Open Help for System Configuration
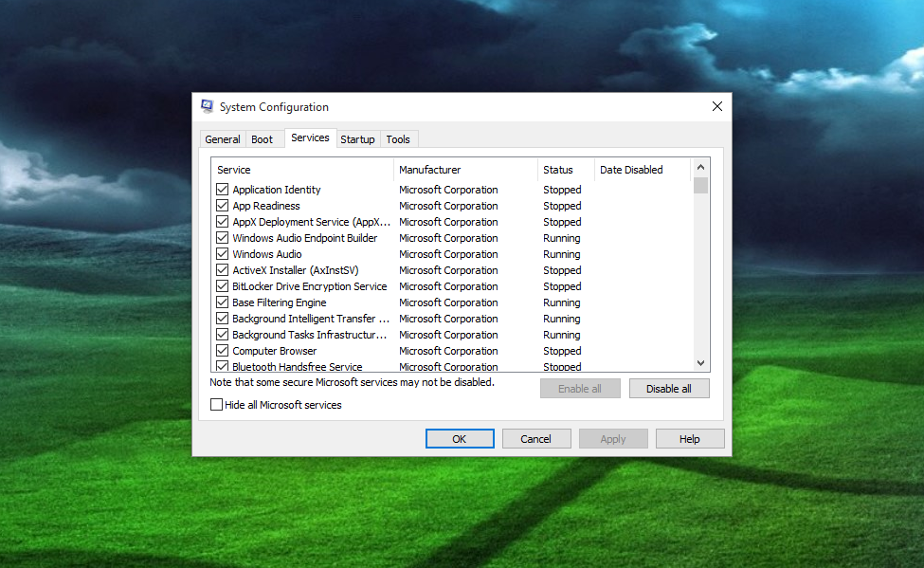Viewport: 924px width, 568px height. 690,439
